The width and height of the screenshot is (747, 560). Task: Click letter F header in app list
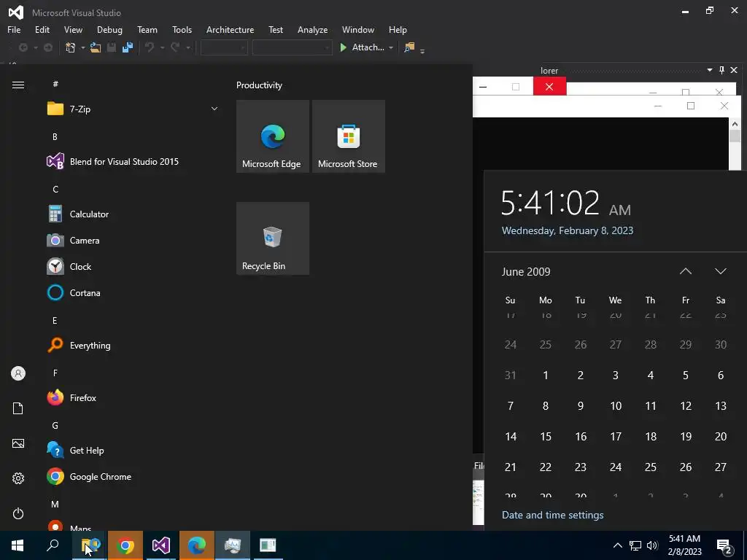[55, 373]
